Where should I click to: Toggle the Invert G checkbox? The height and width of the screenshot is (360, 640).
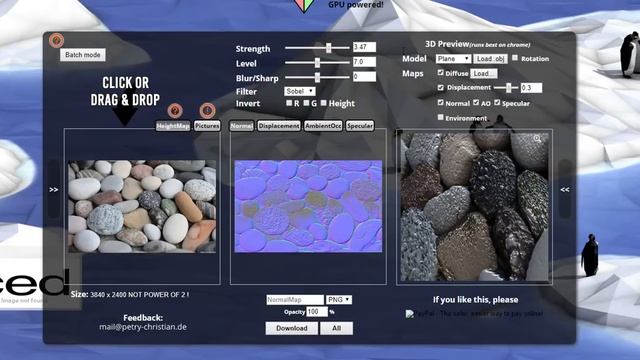[307, 103]
